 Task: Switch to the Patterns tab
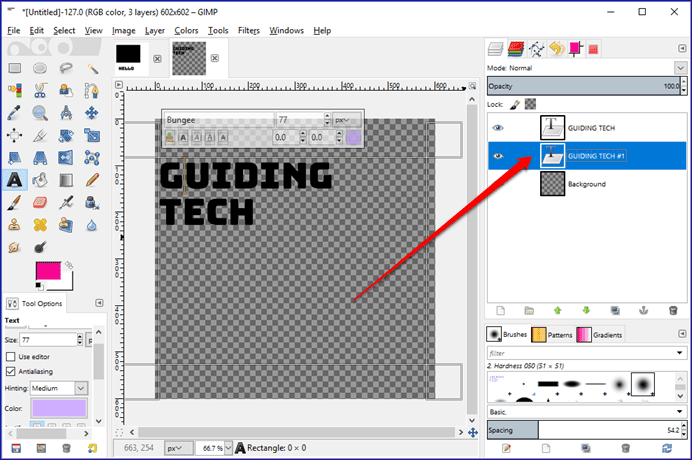[552, 335]
